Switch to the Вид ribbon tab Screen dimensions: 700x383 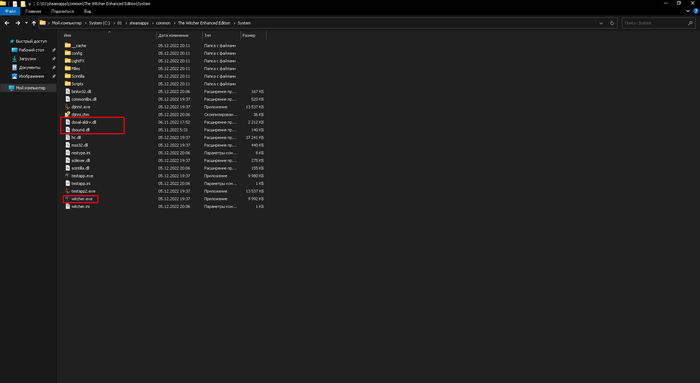pyautogui.click(x=88, y=11)
